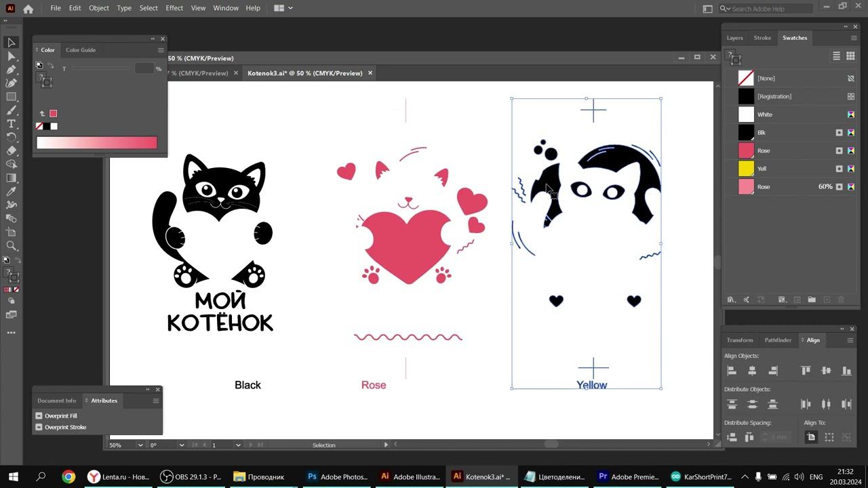Open rotation angle dropdown in status bar
868x488 pixels.
tap(182, 445)
